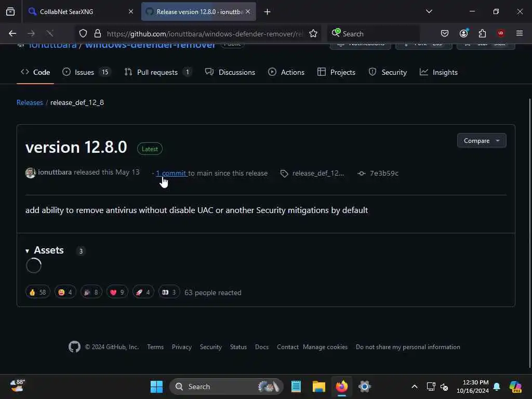
Task: Click the GitHub footer logo
Action: click(x=75, y=347)
